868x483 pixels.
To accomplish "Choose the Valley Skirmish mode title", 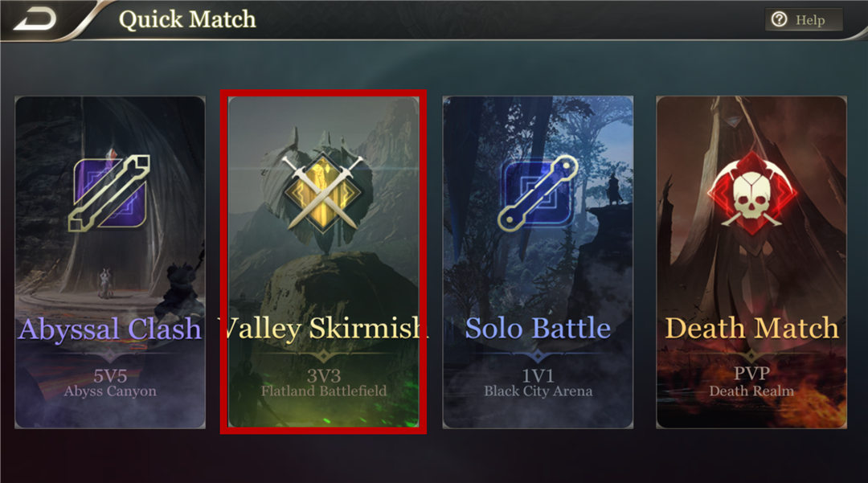I will click(x=323, y=328).
